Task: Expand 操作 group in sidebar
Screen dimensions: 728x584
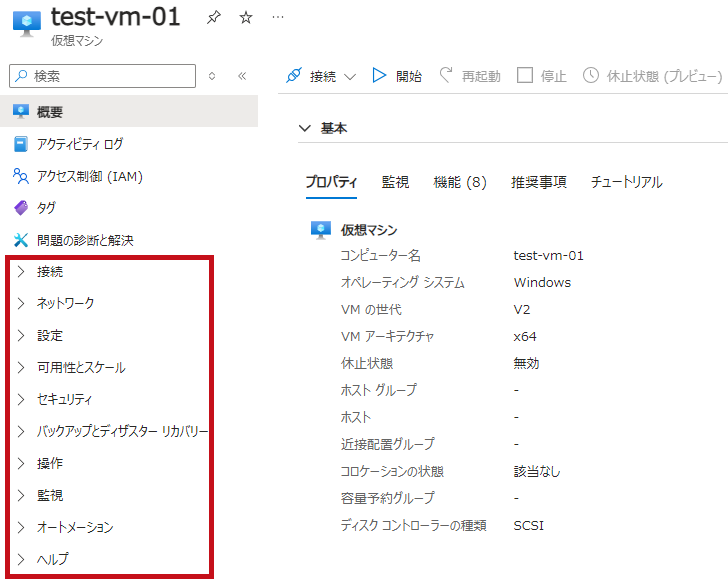Action: pos(21,463)
